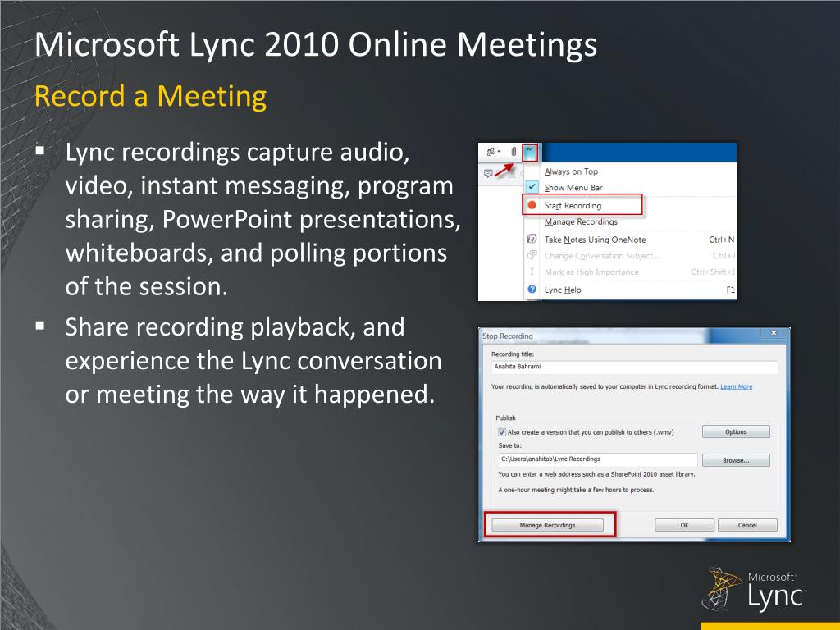Confirm with the OK button
840x630 pixels.
click(x=684, y=525)
